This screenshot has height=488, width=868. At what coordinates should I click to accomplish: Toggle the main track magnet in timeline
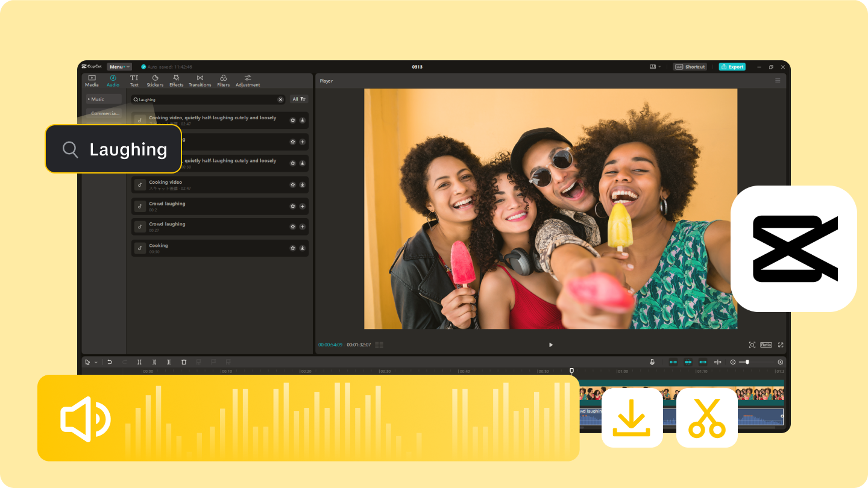pos(673,362)
